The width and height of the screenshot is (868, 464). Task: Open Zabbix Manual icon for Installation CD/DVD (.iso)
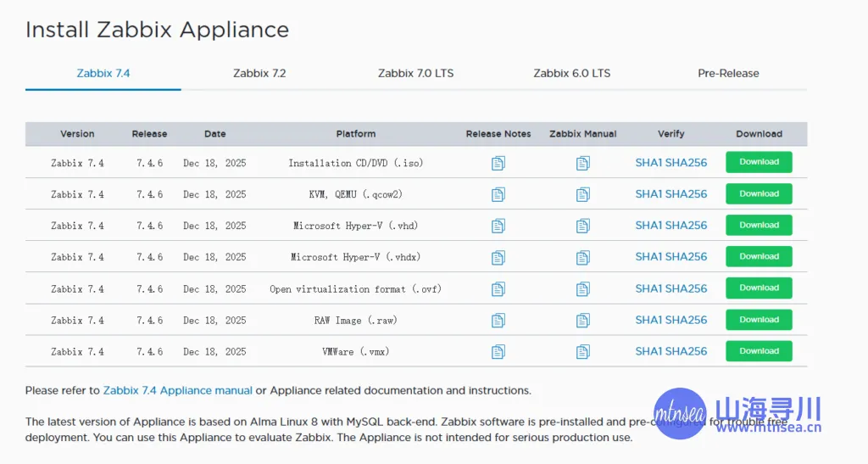[583, 164]
